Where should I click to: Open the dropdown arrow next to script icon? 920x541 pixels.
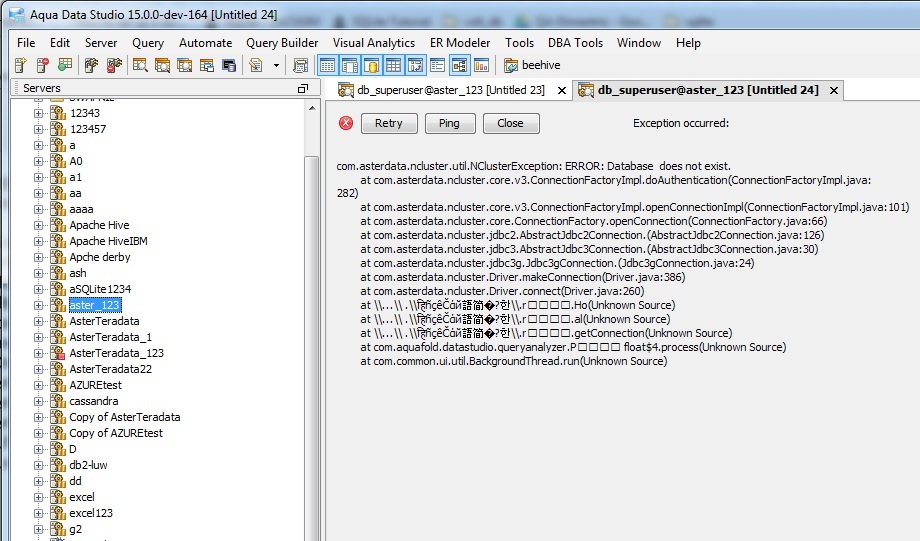click(x=276, y=65)
